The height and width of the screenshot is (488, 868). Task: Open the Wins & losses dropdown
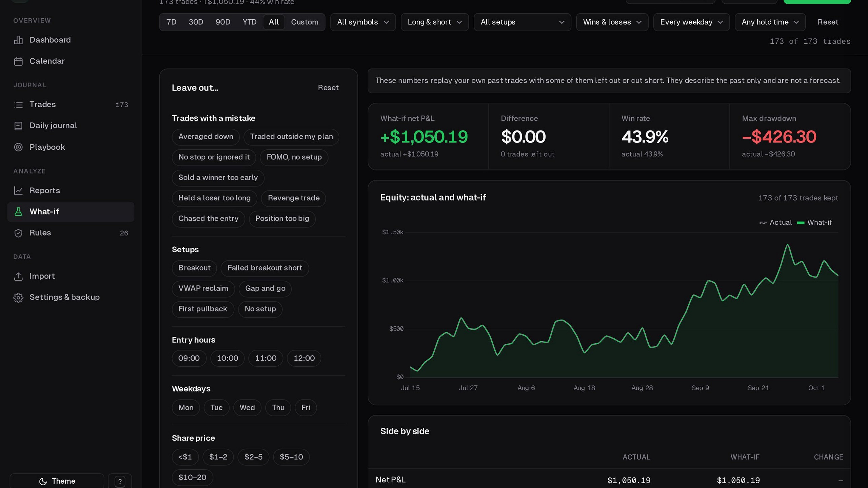[x=612, y=22]
